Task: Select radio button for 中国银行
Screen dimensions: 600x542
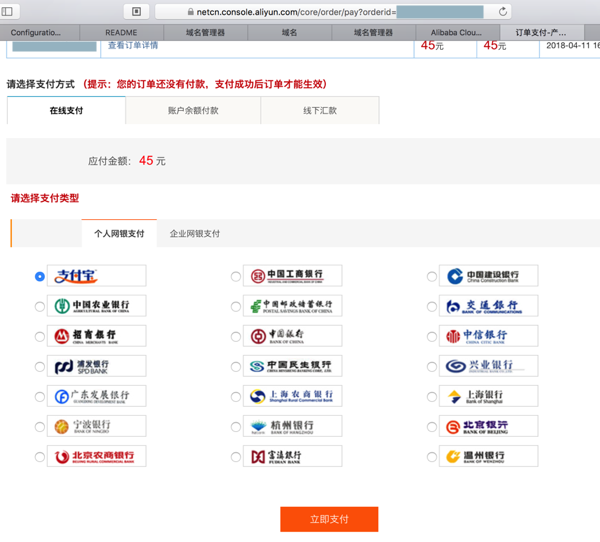Action: 236,336
